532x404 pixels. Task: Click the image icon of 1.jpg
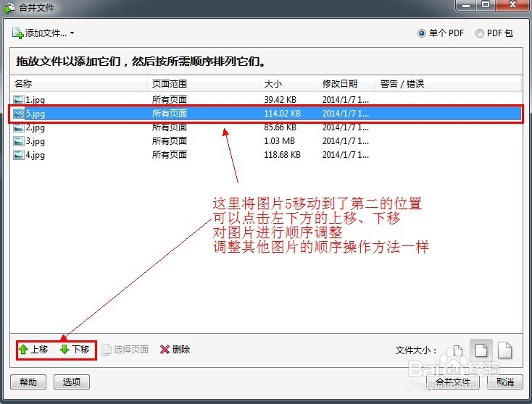tap(19, 100)
